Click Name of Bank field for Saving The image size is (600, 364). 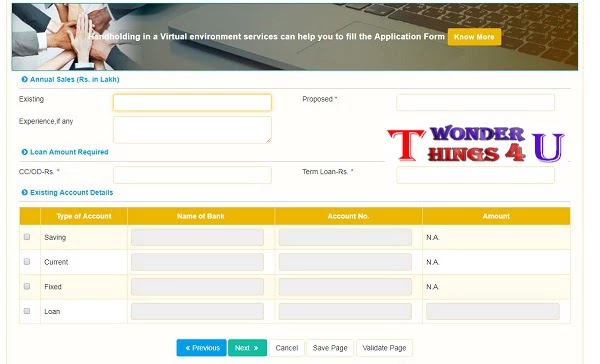(x=197, y=237)
